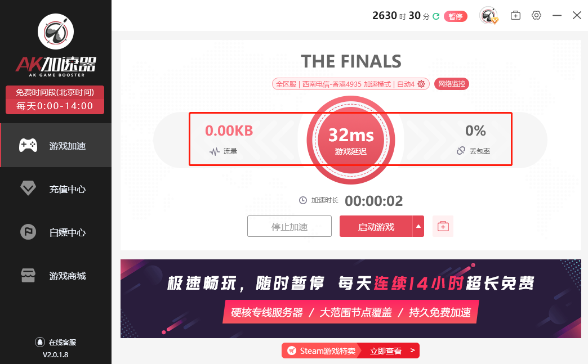
Task: Open the 游戏商城 game store
Action: [x=56, y=276]
